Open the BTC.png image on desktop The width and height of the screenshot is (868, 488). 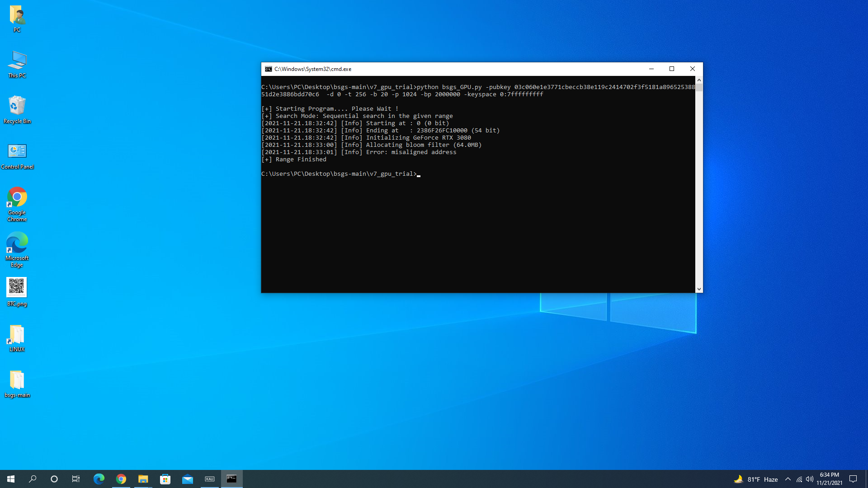click(x=17, y=286)
